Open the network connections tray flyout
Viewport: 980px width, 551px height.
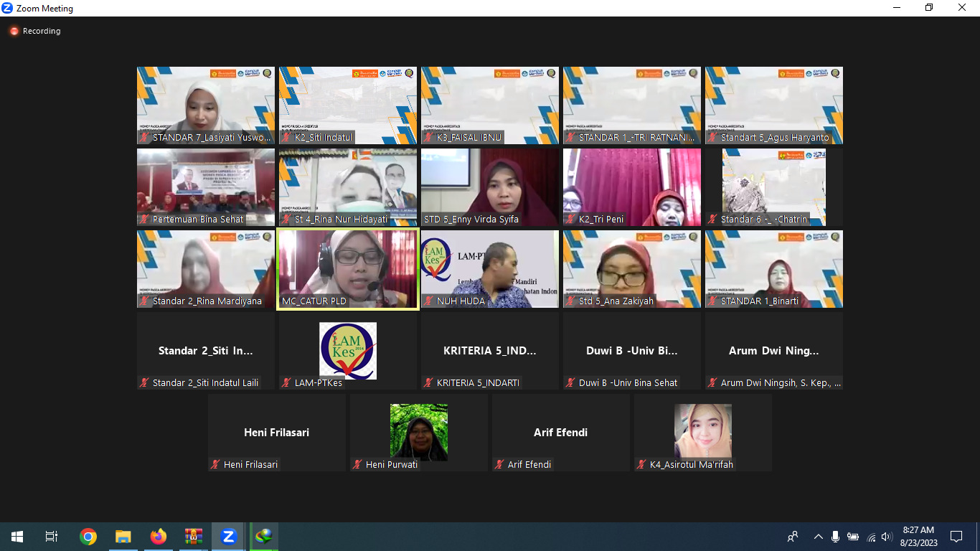click(x=871, y=537)
